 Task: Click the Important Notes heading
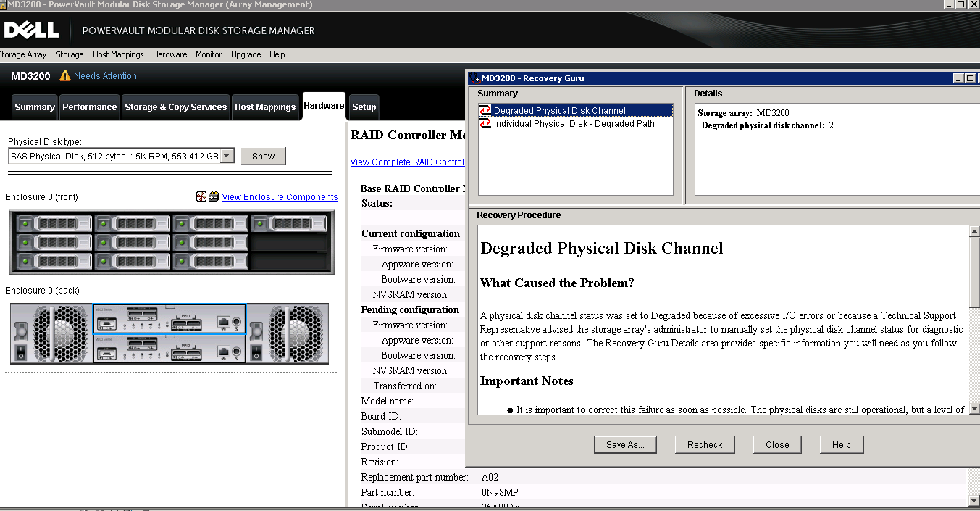[x=527, y=381]
